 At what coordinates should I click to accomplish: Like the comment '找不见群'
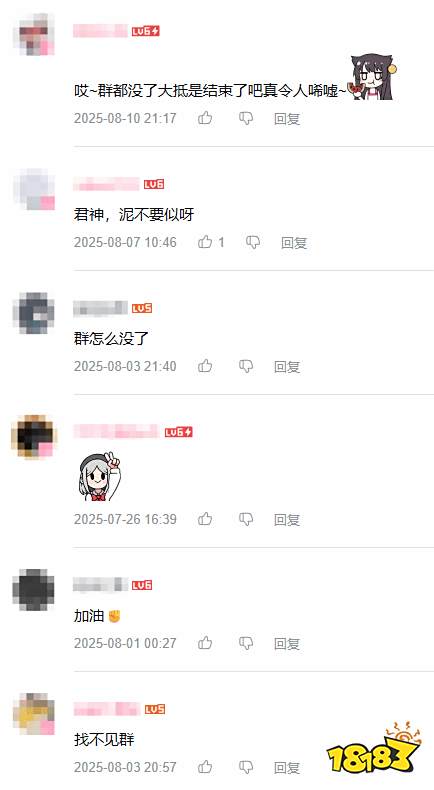[205, 767]
